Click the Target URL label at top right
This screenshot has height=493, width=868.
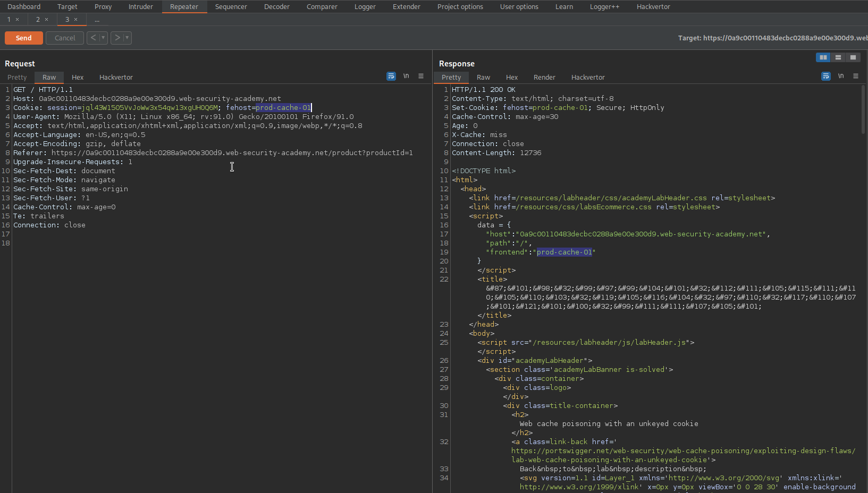[x=772, y=38]
